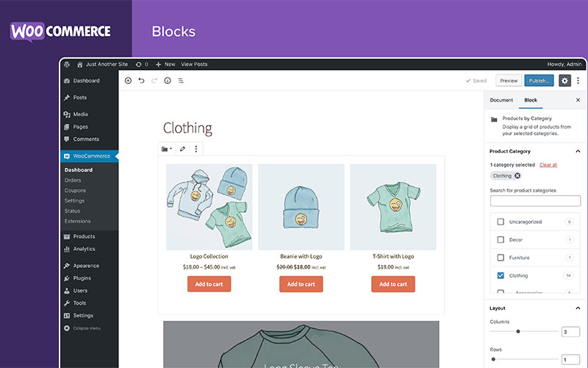Open block more options menu
The width and height of the screenshot is (588, 368).
(x=196, y=149)
